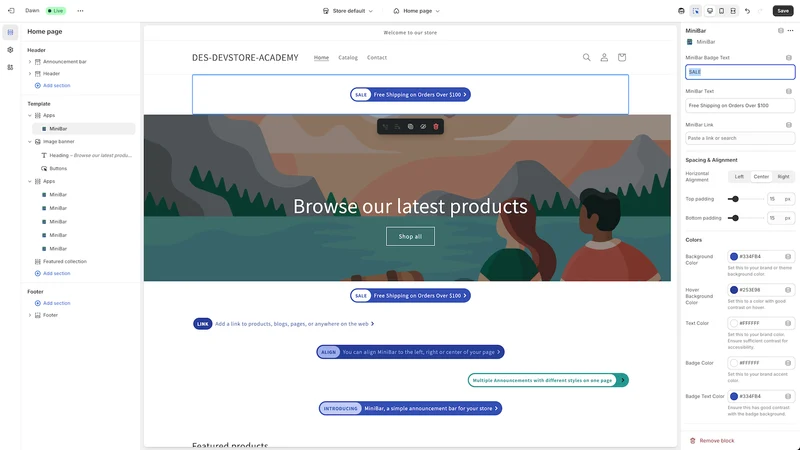Set horizontal alignment to Left
The width and height of the screenshot is (800, 450).
(x=739, y=177)
